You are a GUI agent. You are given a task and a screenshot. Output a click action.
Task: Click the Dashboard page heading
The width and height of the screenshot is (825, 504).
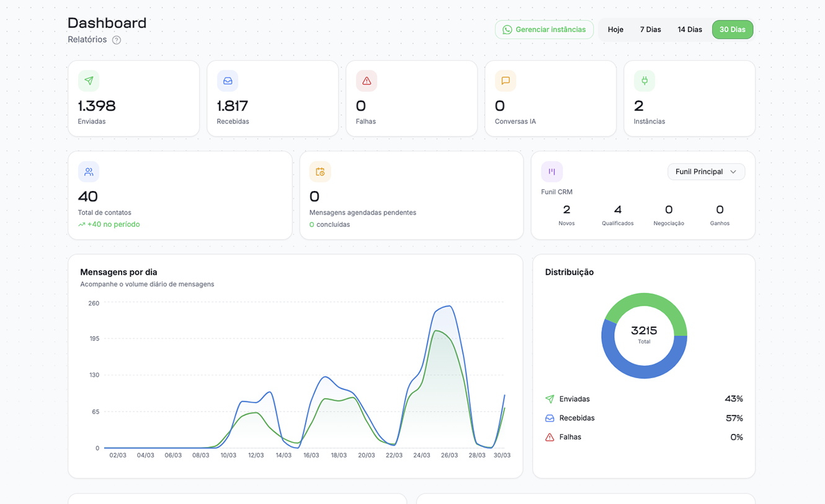(107, 23)
